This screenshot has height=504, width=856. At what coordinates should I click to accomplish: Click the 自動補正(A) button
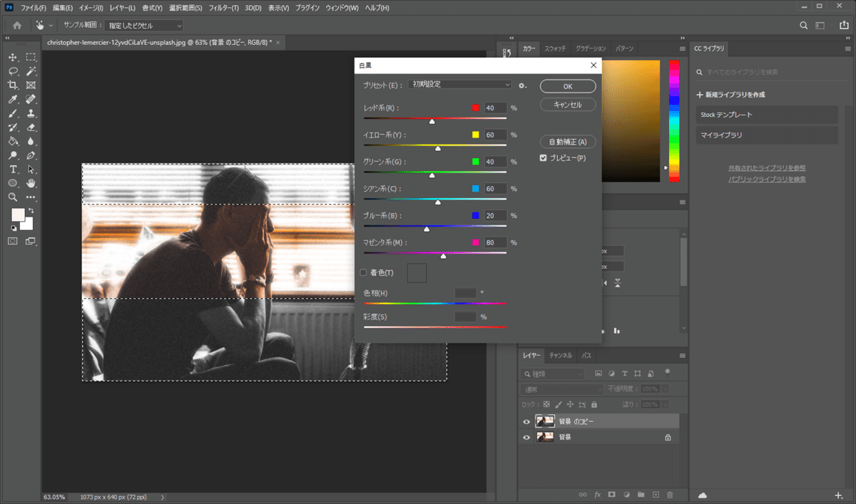[568, 142]
